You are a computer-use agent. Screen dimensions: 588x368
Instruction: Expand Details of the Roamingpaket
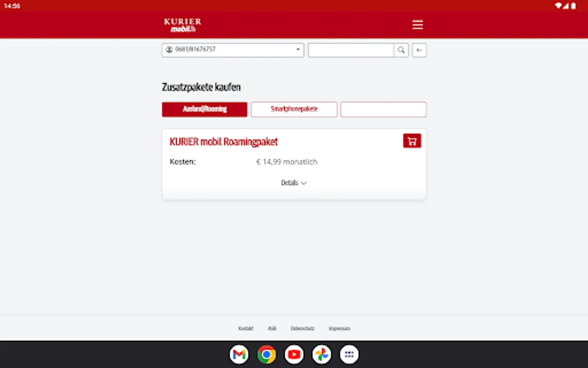point(294,183)
